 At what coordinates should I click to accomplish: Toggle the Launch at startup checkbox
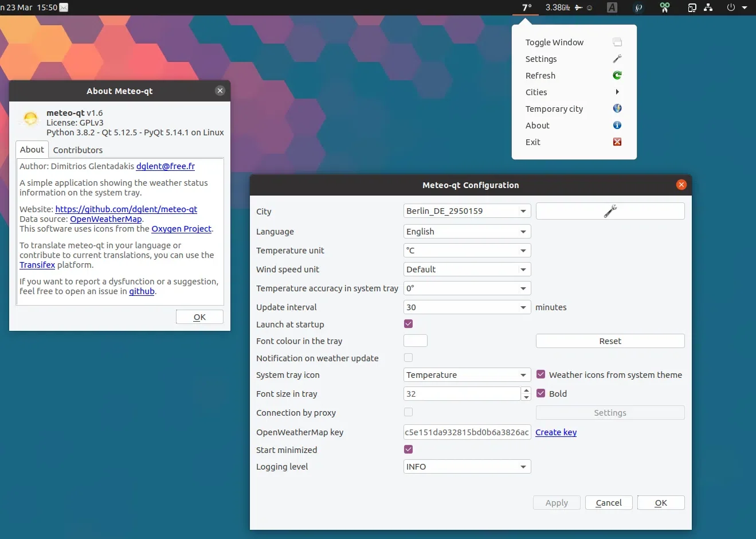[x=408, y=324]
